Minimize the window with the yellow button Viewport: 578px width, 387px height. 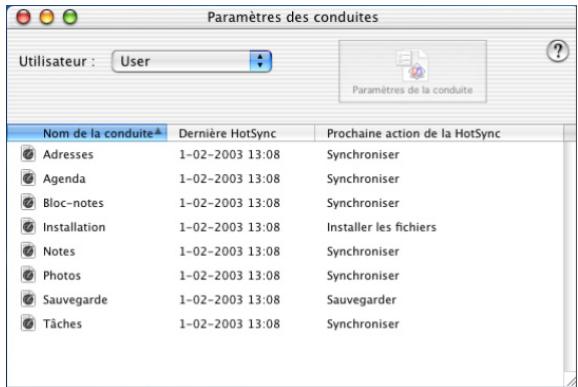47,17
